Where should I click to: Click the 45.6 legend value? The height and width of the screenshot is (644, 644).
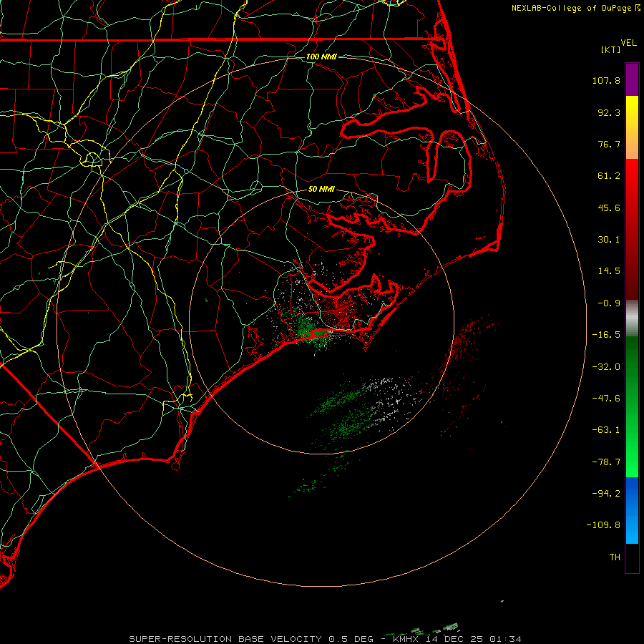(x=609, y=208)
